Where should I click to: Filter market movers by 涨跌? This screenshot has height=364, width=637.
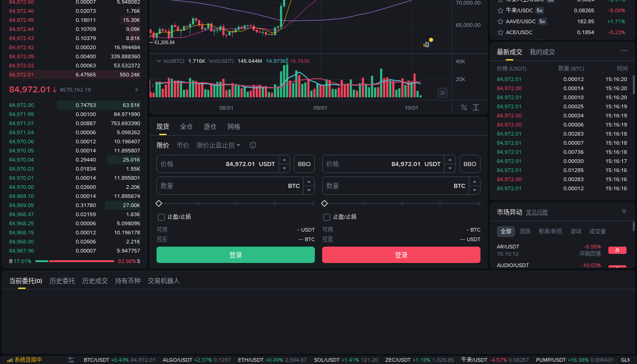[x=525, y=231]
